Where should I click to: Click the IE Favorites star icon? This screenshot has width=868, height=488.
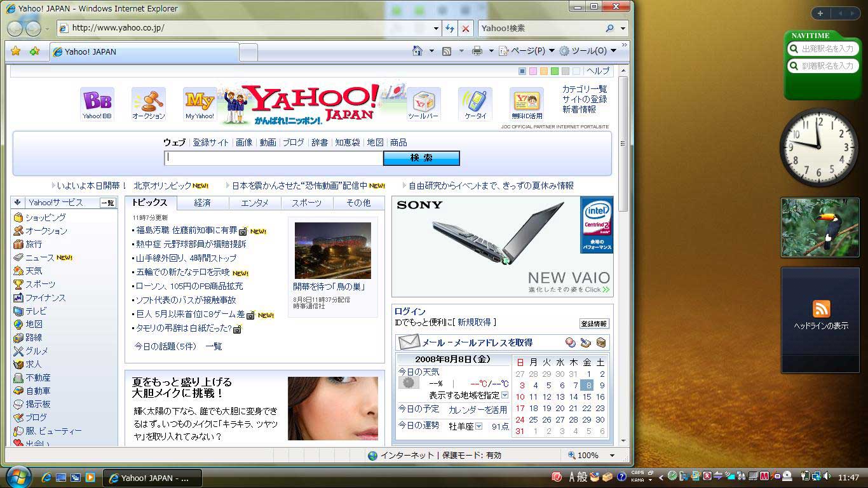(16, 51)
